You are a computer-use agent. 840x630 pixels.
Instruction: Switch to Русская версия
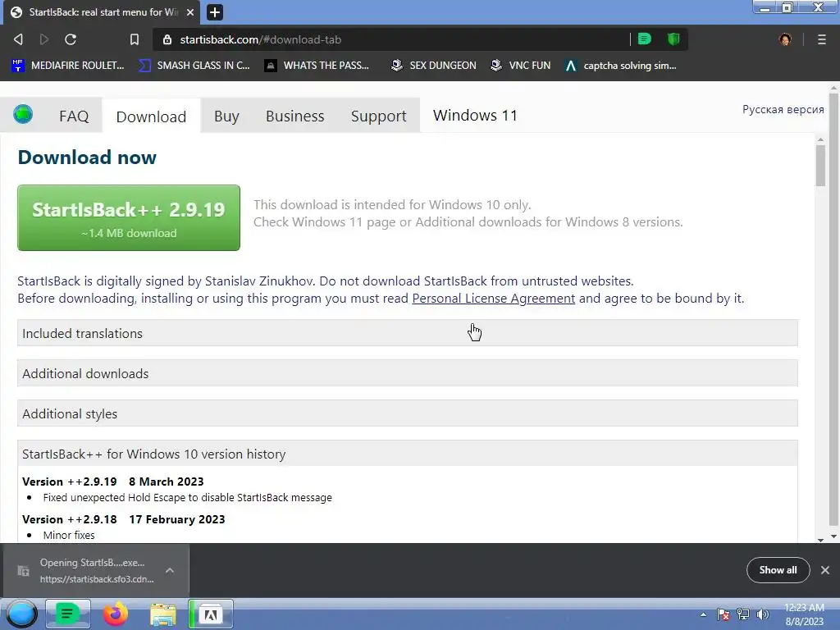[783, 109]
